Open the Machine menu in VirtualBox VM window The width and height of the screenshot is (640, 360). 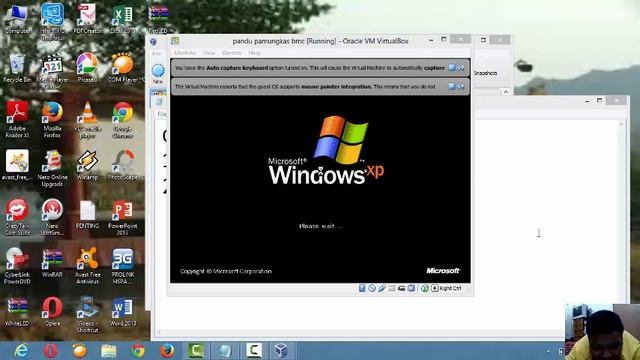point(185,53)
